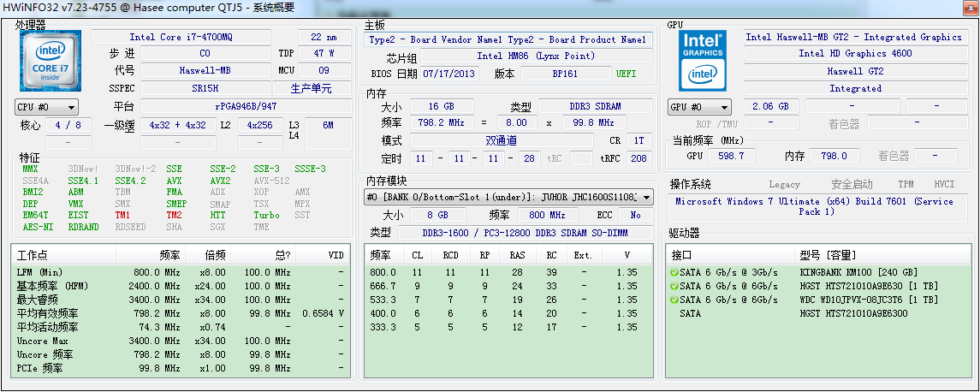The width and height of the screenshot is (980, 392).
Task: Click the Intel HD Graphics 4600 field
Action: click(x=855, y=53)
